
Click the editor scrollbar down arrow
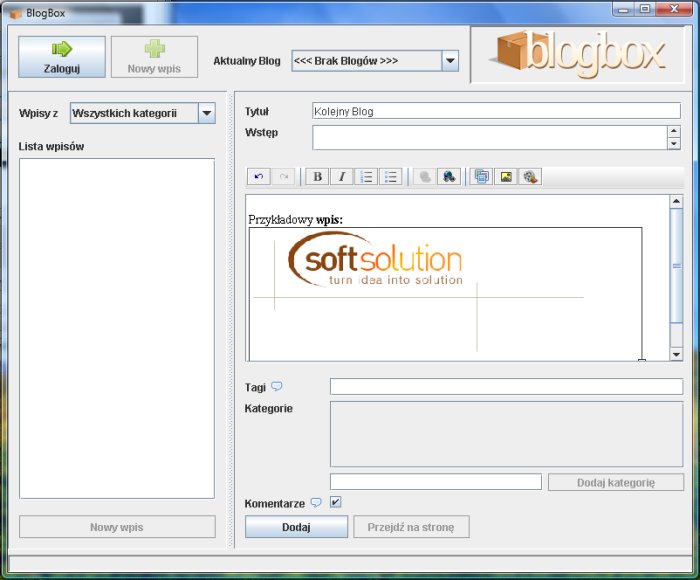[x=676, y=355]
